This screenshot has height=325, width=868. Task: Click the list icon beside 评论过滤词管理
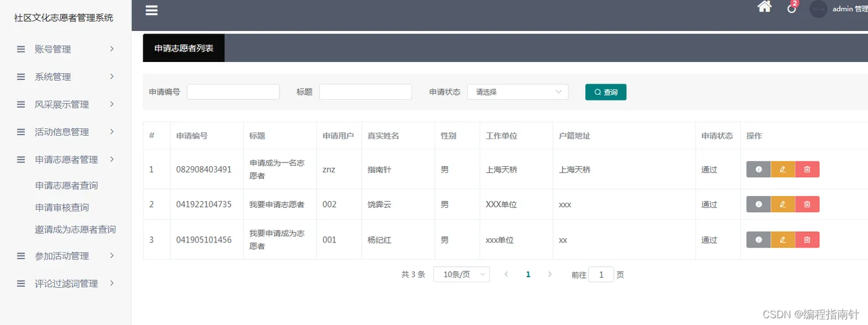[x=21, y=283]
